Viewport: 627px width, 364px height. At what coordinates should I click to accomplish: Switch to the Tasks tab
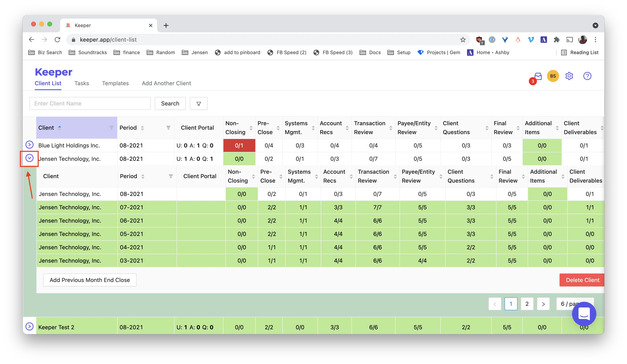coord(82,83)
